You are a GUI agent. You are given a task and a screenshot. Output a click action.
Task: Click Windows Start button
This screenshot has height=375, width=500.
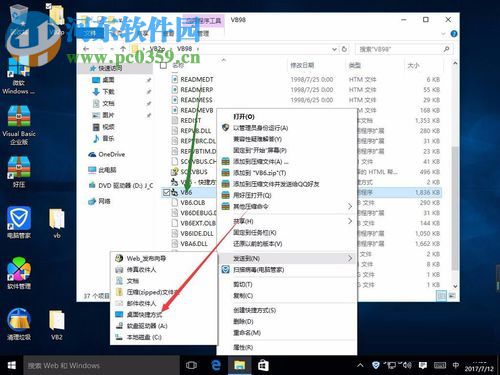tap(12, 365)
